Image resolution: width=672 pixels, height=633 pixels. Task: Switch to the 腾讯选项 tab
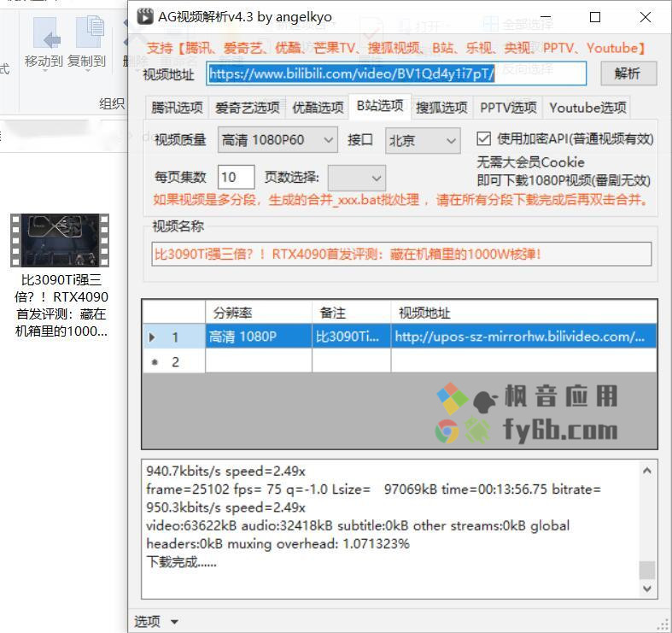tap(177, 108)
